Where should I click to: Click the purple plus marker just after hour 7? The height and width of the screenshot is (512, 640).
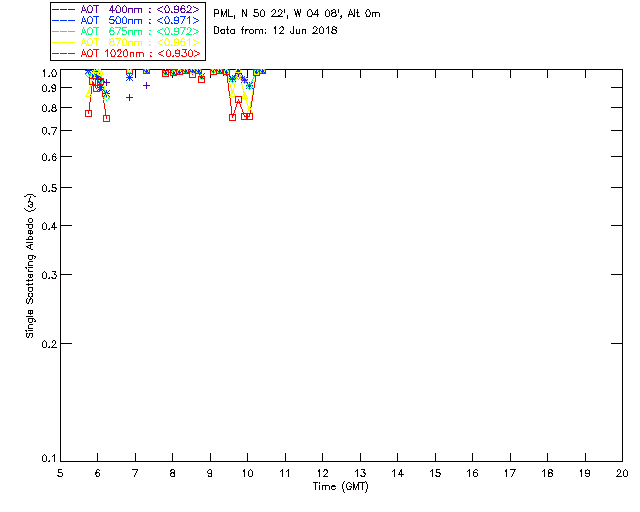tap(147, 86)
